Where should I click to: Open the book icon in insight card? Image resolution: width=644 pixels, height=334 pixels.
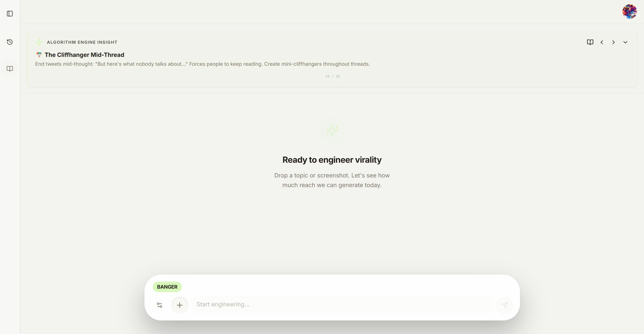point(590,42)
